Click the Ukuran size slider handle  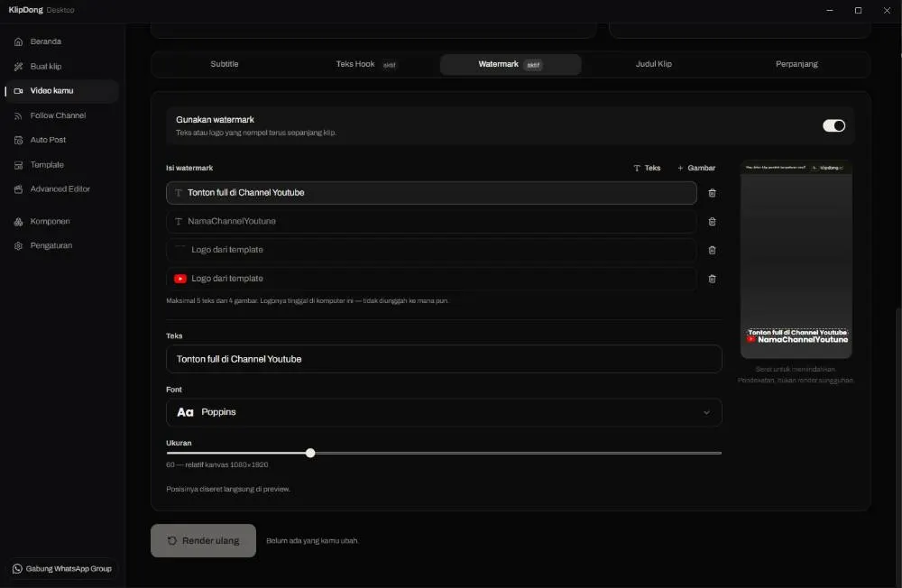click(x=310, y=454)
